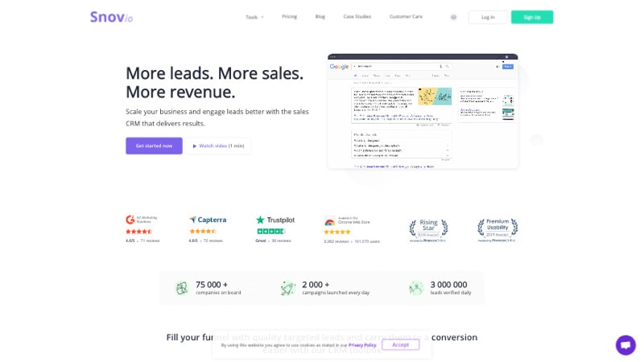Click the G2 rating badge
Viewport: 644px width, 362px height.
coord(142,220)
